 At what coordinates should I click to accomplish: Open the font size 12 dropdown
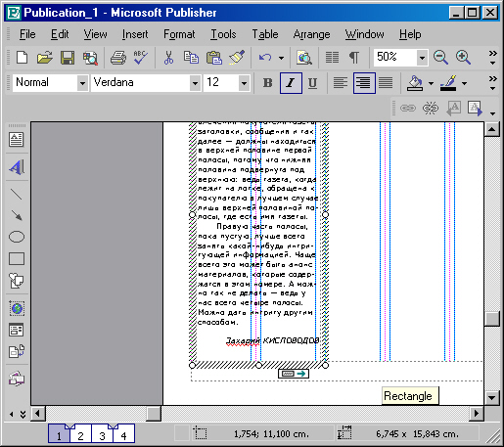244,83
